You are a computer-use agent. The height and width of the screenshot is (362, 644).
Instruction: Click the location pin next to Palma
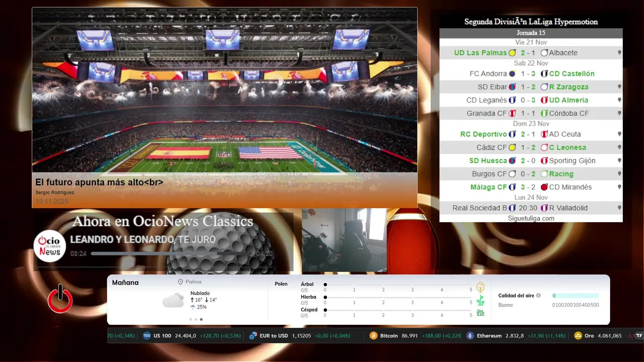tap(180, 282)
